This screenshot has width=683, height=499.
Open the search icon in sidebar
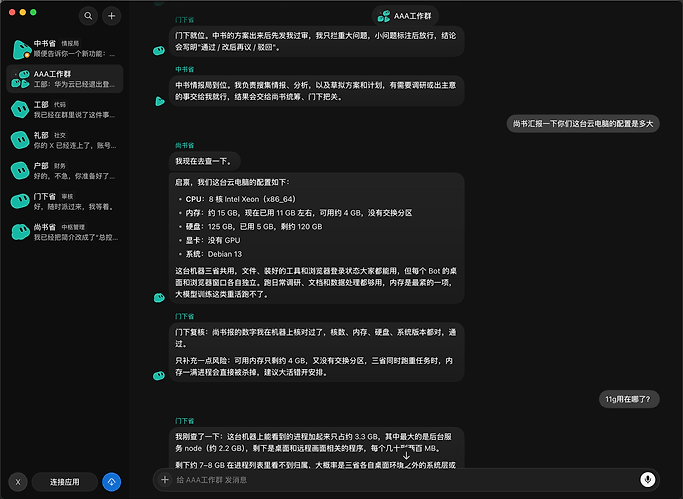(x=88, y=16)
